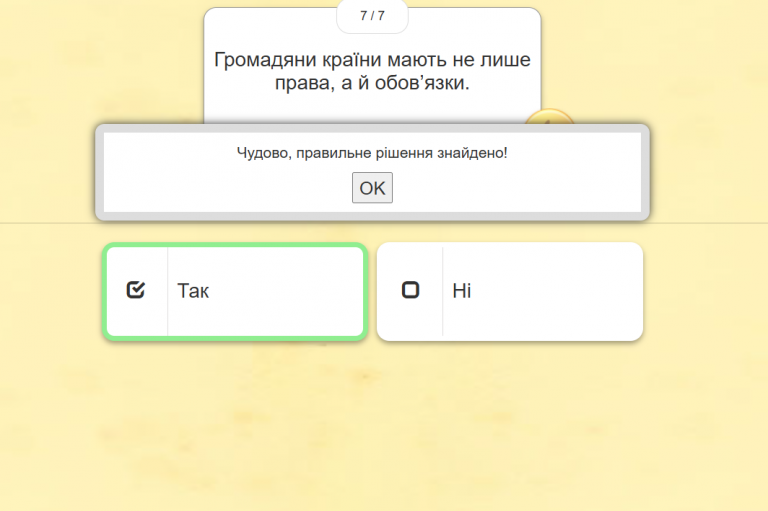Tick the empty checkbox beside 'Ні'
This screenshot has height=511, width=768.
click(x=410, y=290)
